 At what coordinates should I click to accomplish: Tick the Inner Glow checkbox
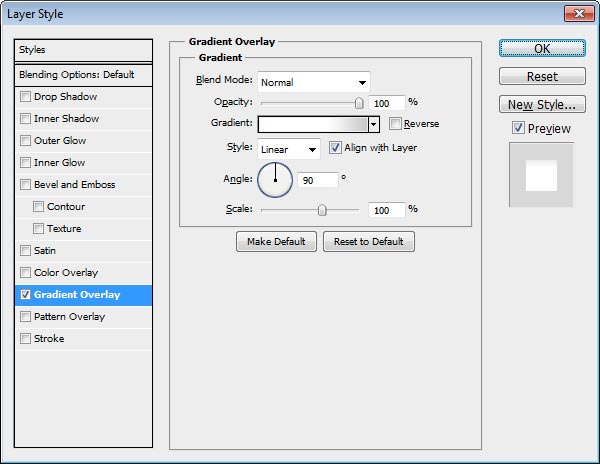point(25,163)
